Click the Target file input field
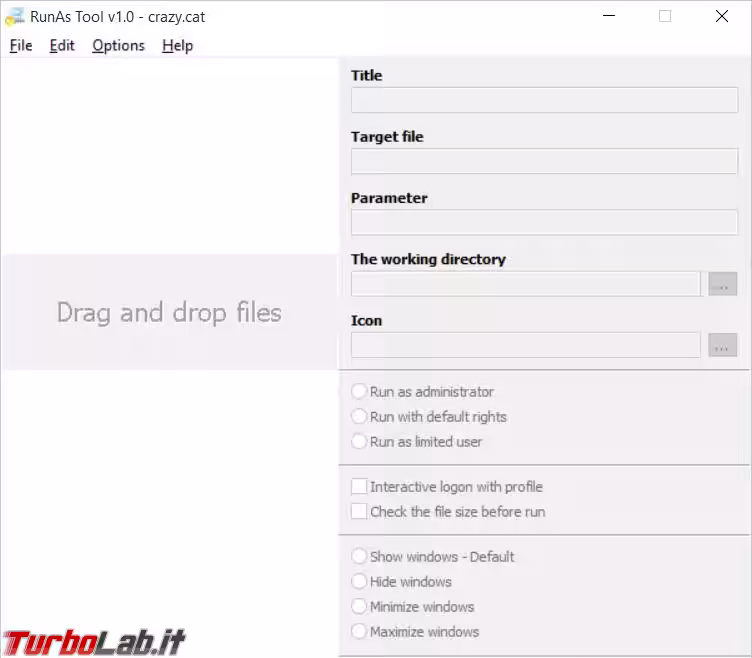The width and height of the screenshot is (752, 658). pyautogui.click(x=544, y=161)
